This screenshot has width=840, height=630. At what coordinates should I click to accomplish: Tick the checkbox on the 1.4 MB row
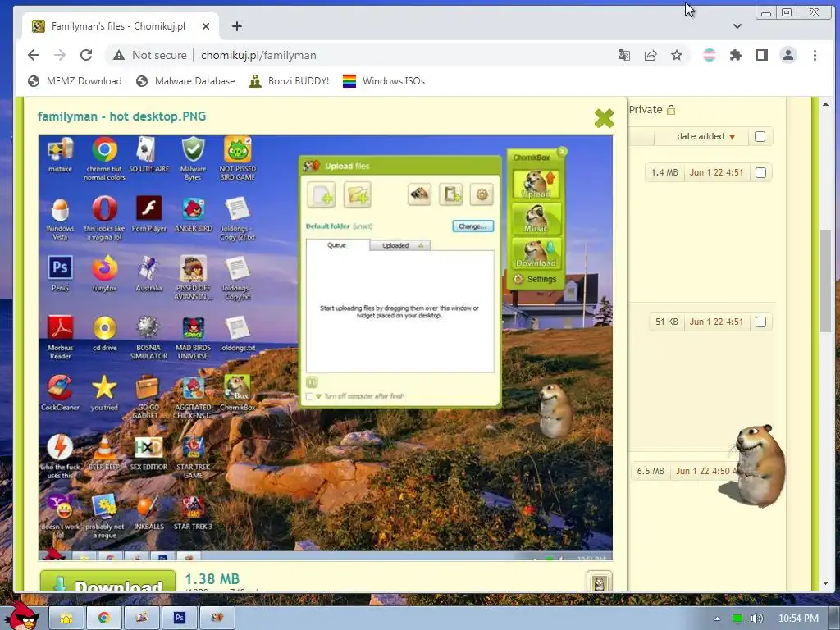point(760,172)
